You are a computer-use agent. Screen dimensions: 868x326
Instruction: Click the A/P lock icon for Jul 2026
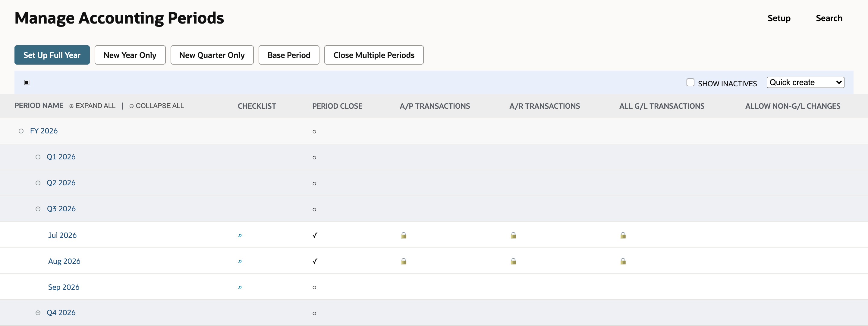[403, 235]
